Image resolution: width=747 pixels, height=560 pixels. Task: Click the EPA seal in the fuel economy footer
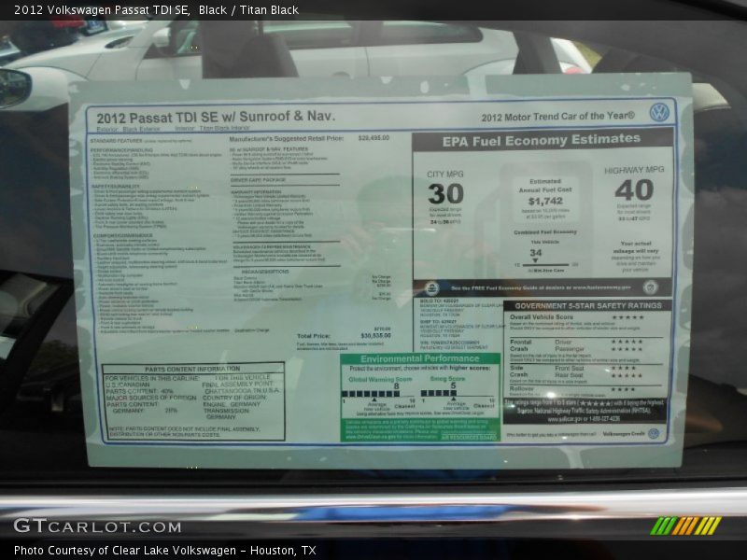point(431,288)
